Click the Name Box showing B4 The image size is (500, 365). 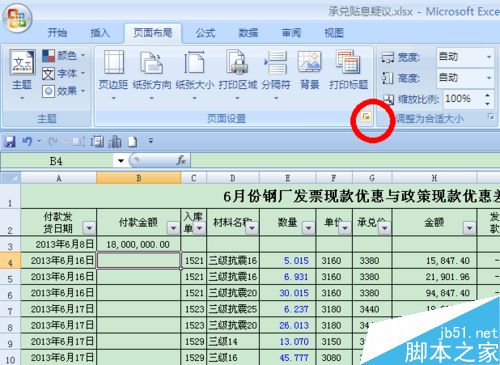tap(56, 161)
